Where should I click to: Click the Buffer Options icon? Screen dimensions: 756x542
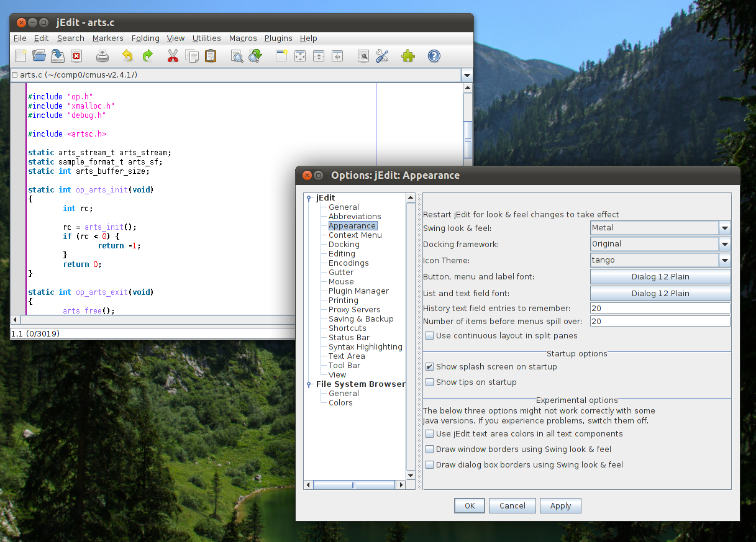[363, 56]
